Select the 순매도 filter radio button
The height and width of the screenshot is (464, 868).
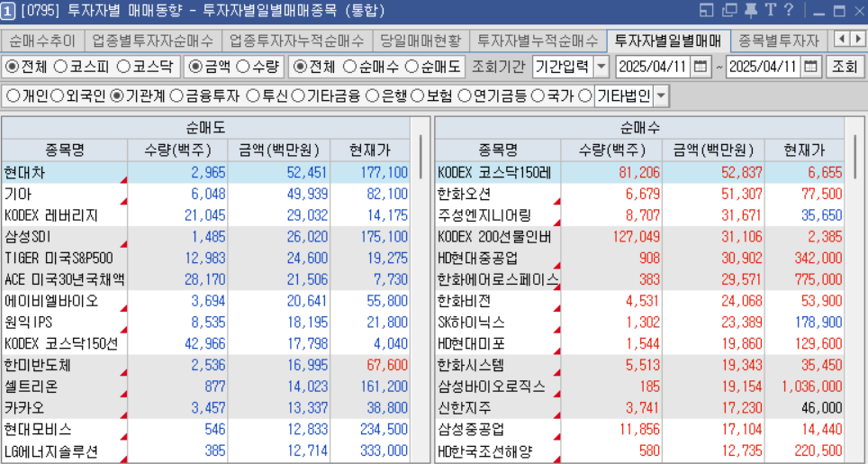[x=411, y=67]
